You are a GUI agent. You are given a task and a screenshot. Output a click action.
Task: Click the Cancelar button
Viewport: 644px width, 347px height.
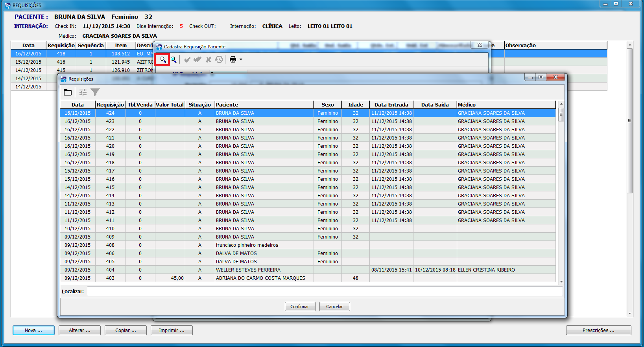pos(334,307)
